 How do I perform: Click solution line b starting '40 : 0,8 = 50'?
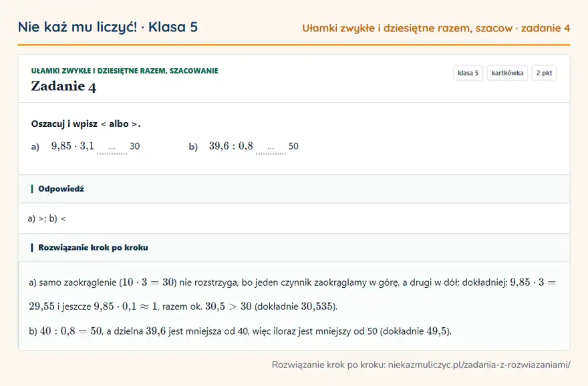click(241, 331)
